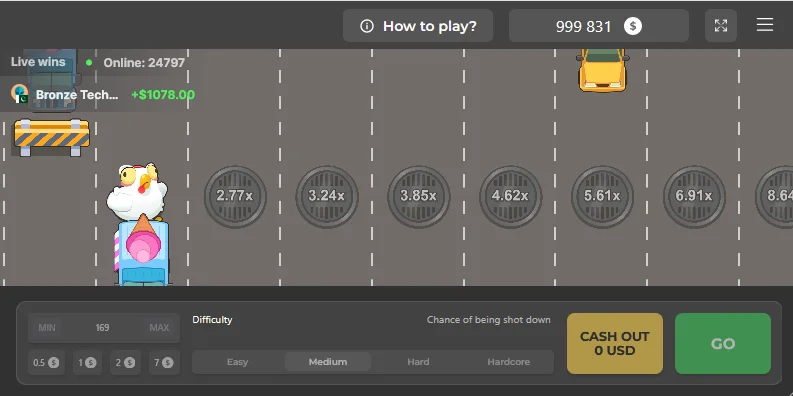This screenshot has height=396, width=793.
Task: Toggle fullscreen mode icon
Action: 721,26
